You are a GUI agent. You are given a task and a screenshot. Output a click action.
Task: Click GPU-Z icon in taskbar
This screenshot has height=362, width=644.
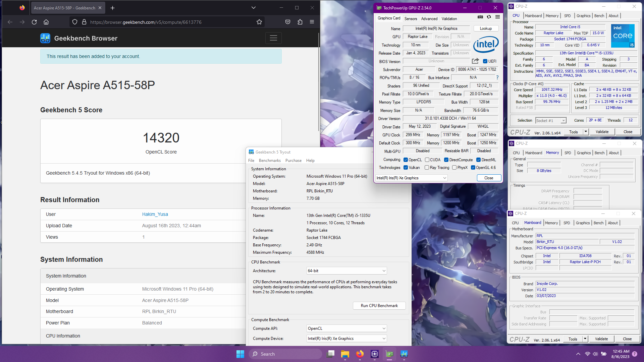[389, 354]
